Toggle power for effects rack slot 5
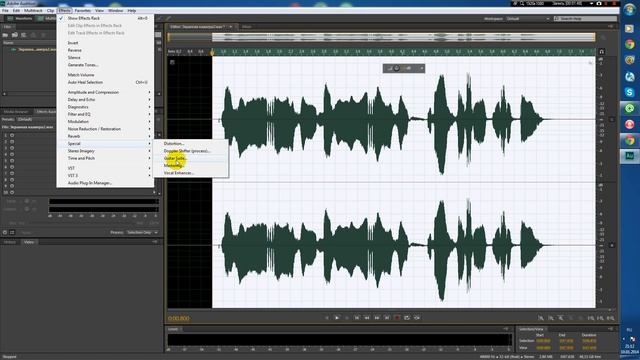The image size is (640, 360). click(12, 160)
